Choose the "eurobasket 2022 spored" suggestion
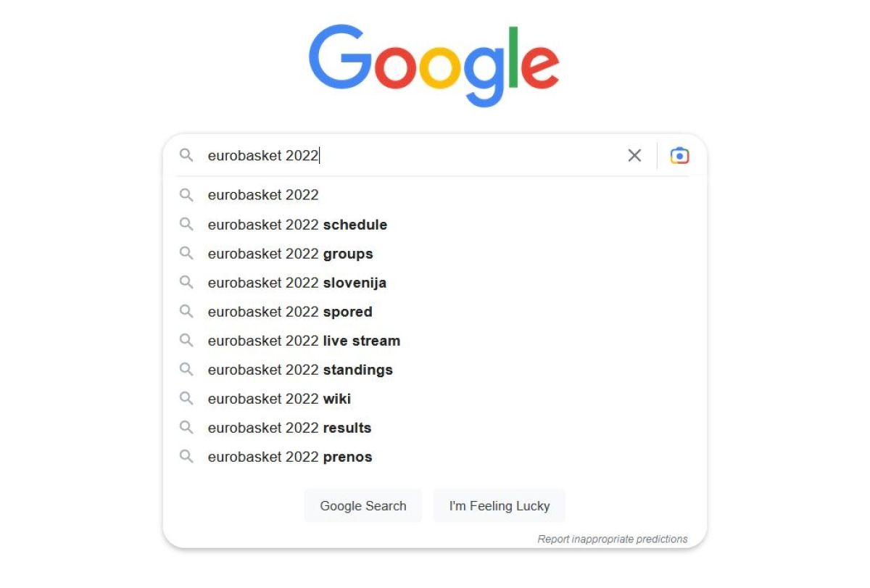Viewport: 870px width, 588px height. click(290, 312)
